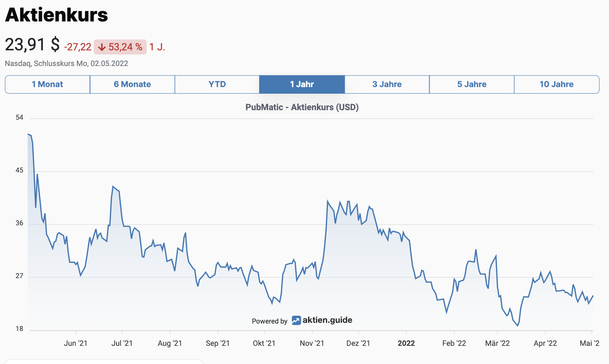
Task: Click x-axis label Sep '21
Action: [x=218, y=343]
